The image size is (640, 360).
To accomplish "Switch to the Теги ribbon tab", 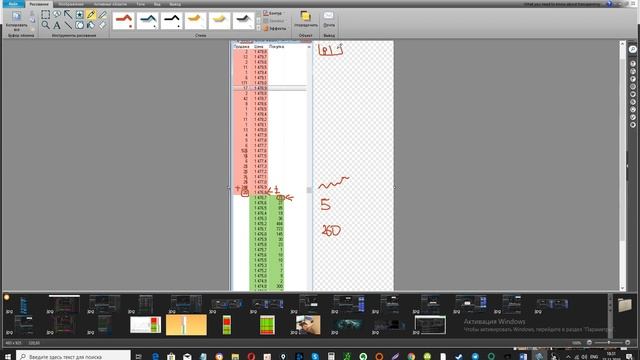I will click(141, 4).
